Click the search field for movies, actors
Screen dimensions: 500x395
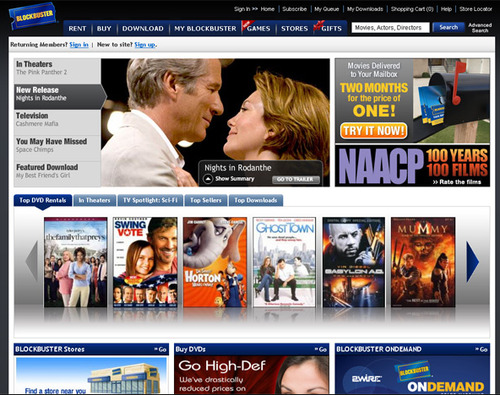pyautogui.click(x=391, y=28)
